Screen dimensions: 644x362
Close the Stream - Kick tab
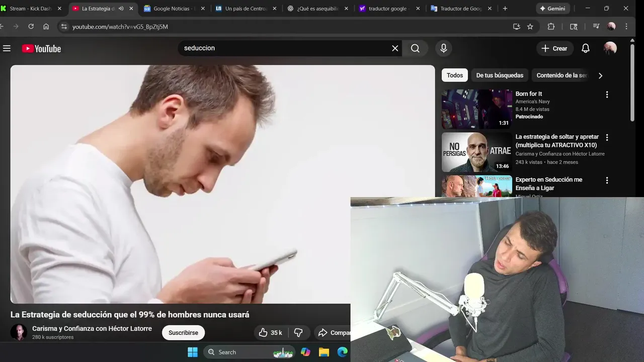coord(59,9)
